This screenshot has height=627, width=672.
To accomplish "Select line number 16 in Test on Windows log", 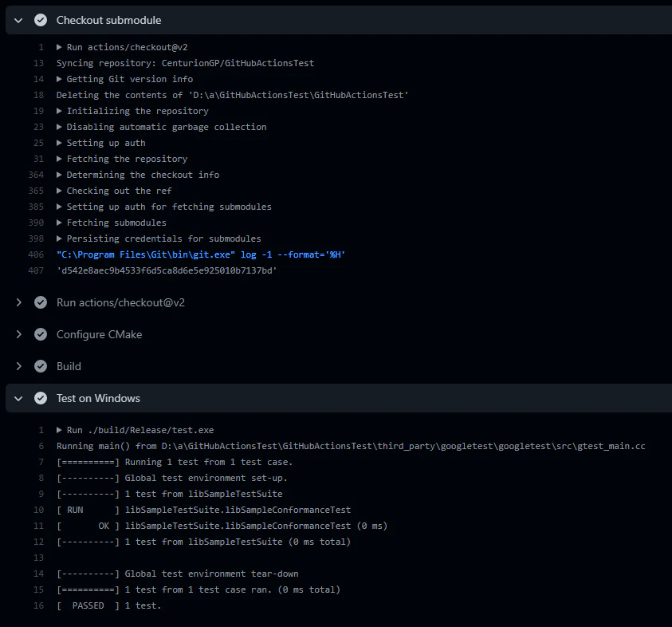I will click(x=38, y=605).
